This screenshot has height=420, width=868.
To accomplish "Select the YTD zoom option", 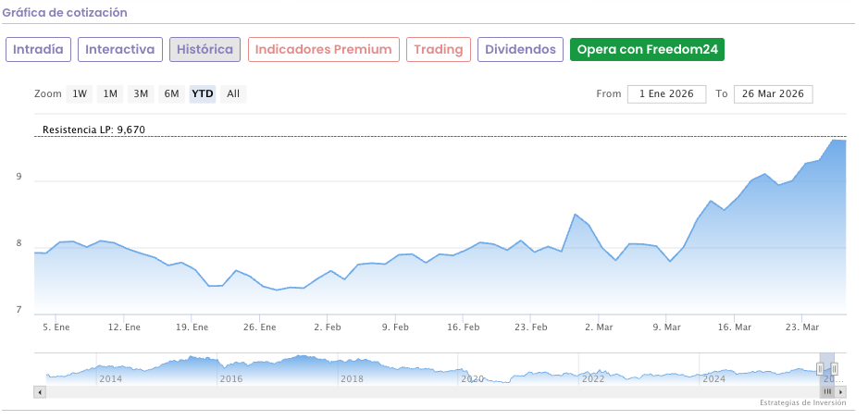I will click(202, 93).
